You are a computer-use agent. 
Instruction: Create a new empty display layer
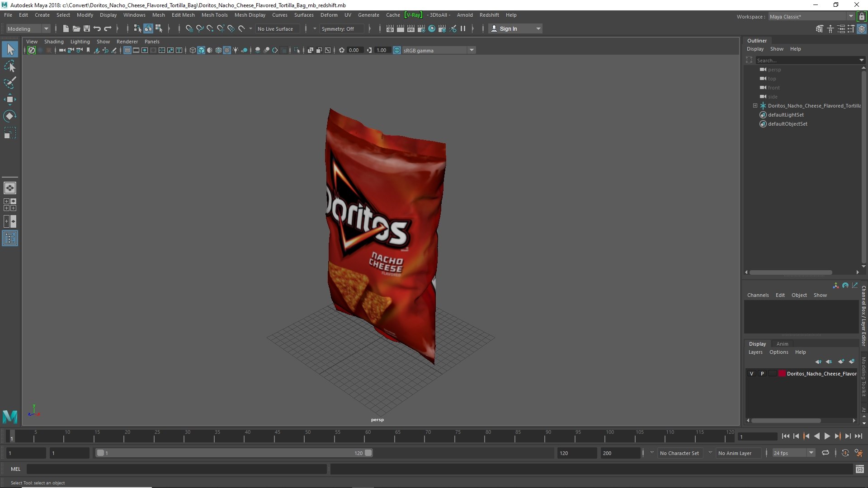841,361
